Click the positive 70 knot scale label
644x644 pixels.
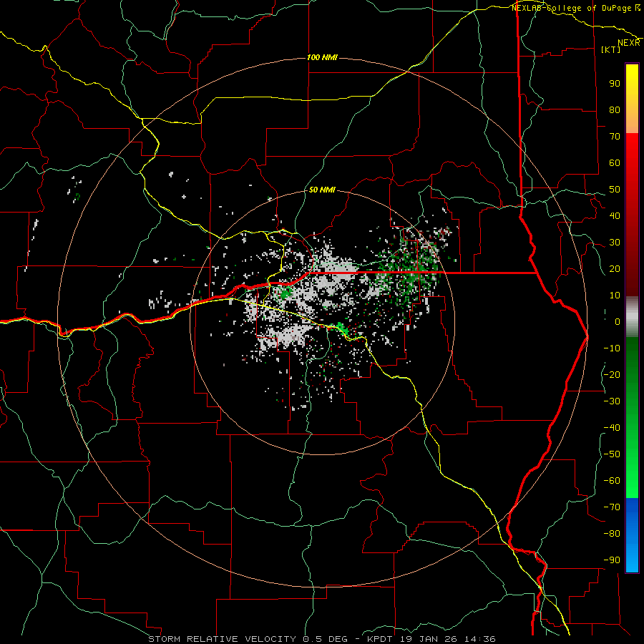(615, 137)
